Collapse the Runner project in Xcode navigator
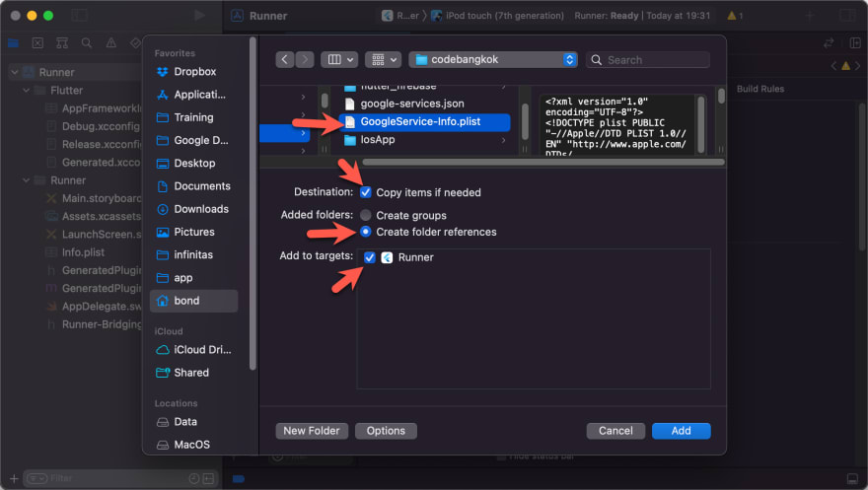868x490 pixels. pos(15,72)
